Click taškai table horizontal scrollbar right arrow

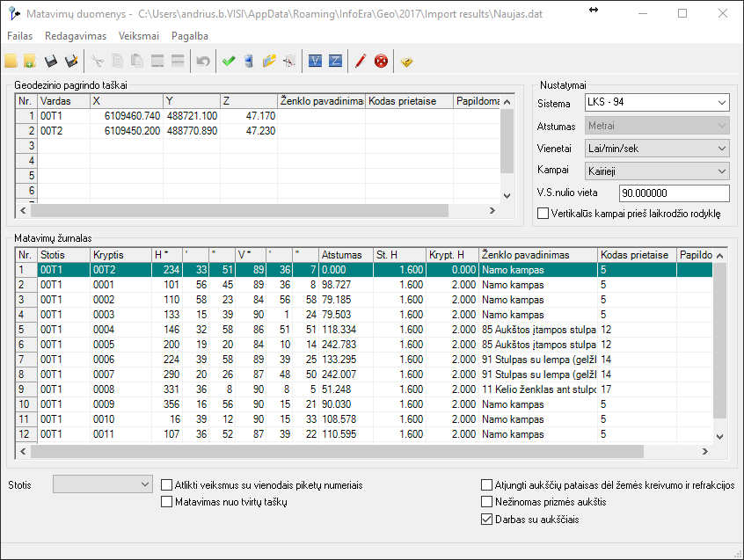tap(492, 210)
